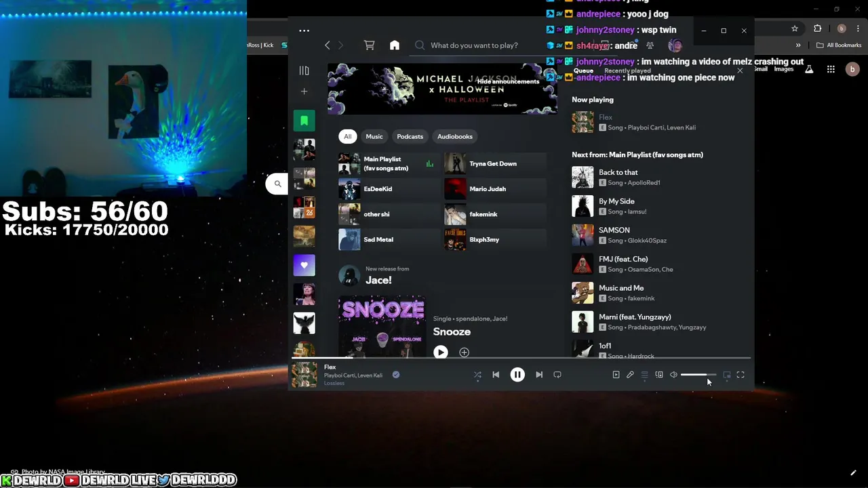The image size is (868, 488).
Task: Open the Spotify profile avatar menu
Action: [x=675, y=45]
